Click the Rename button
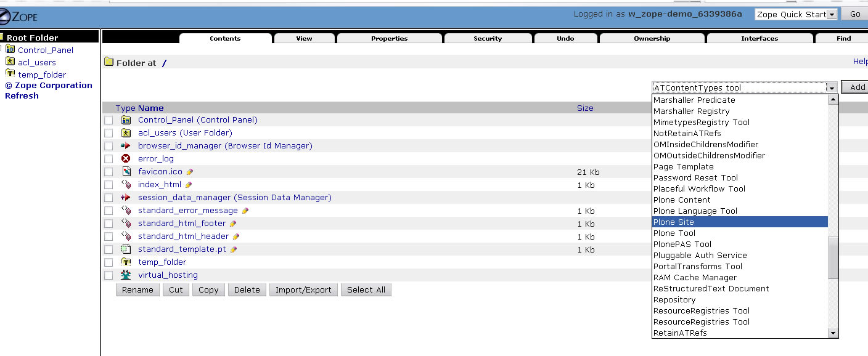The height and width of the screenshot is (356, 868). click(137, 289)
